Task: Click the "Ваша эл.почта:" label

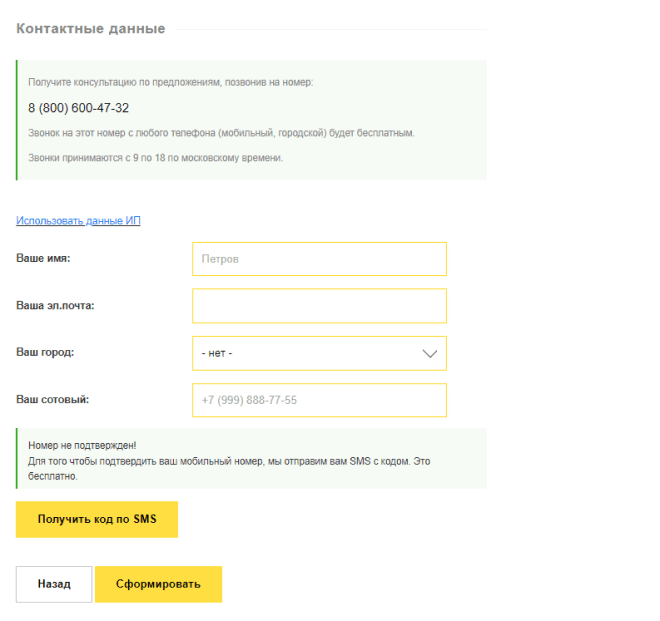Action: [x=55, y=305]
